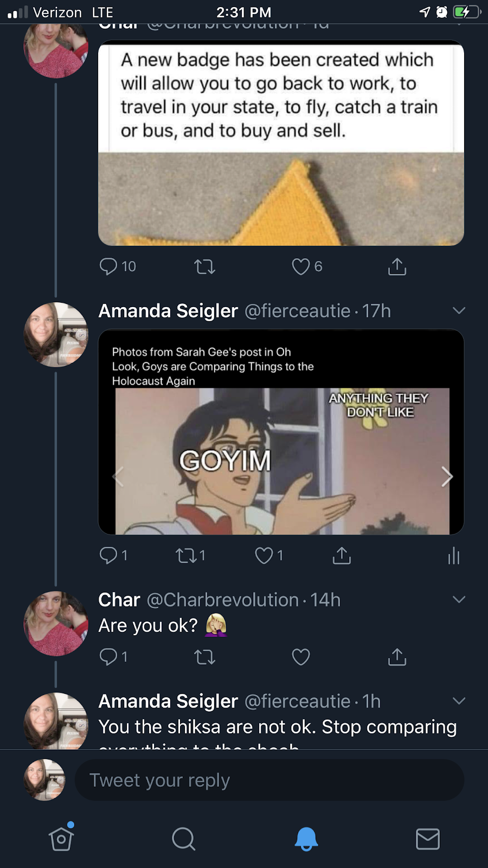Screen dimensions: 488x868
Task: Retweet Char's "Are you ok?" tweet
Action: point(204,657)
